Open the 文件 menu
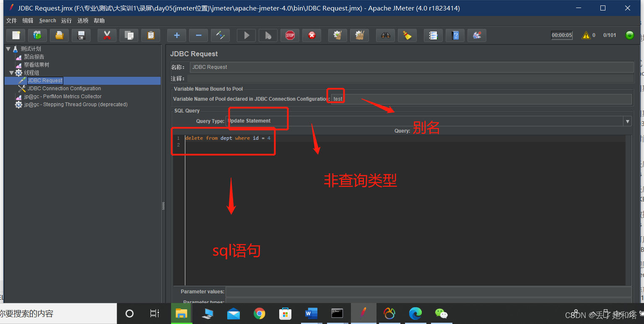The height and width of the screenshot is (324, 644). click(12, 21)
